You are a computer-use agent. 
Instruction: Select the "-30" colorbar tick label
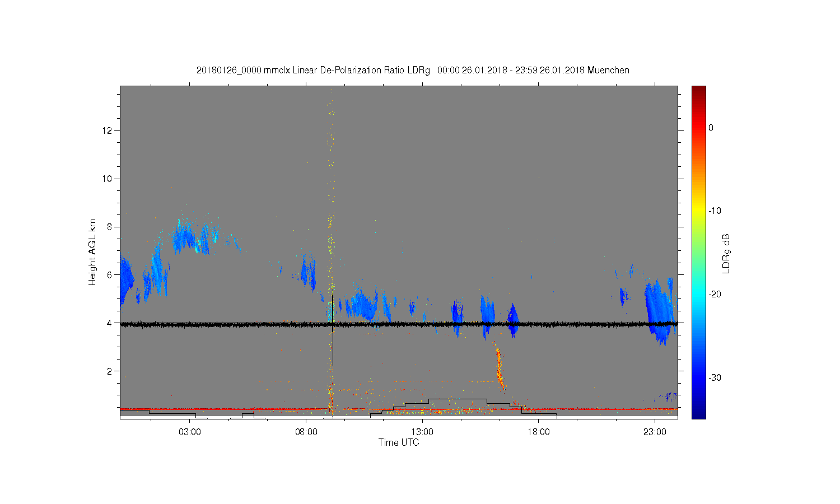point(714,378)
